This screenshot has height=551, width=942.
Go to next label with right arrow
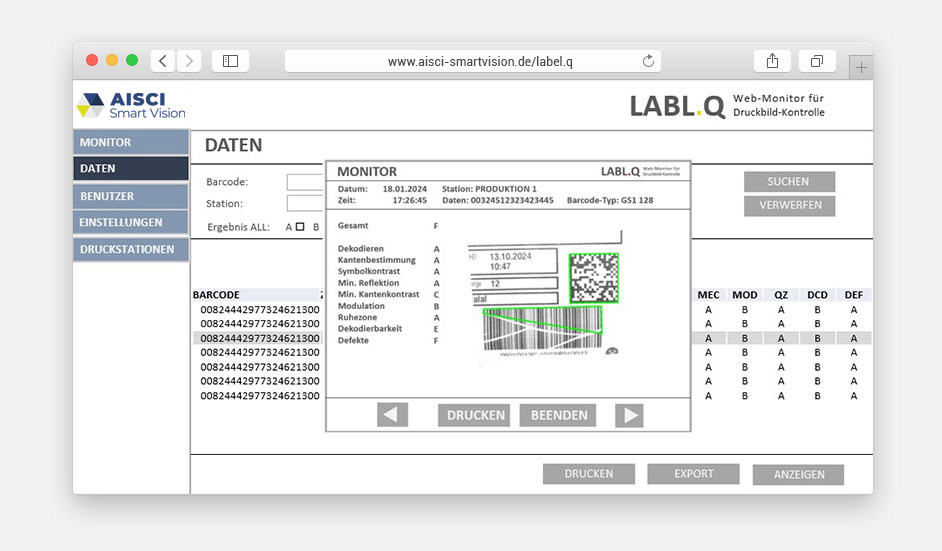[629, 415]
